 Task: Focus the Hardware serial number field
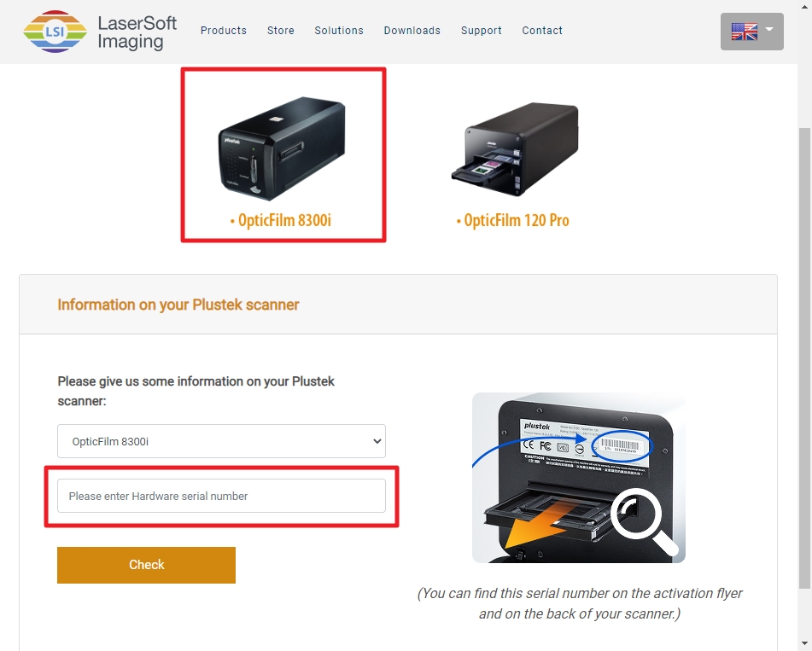click(x=221, y=496)
